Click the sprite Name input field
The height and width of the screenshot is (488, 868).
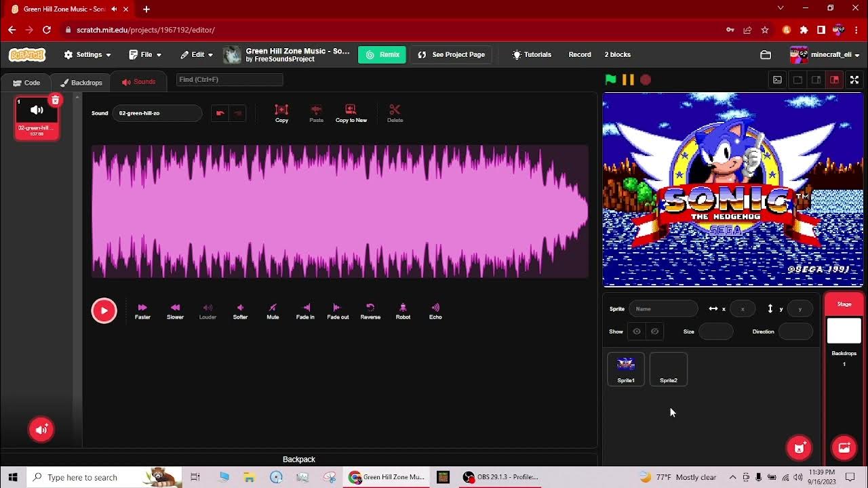pyautogui.click(x=663, y=309)
